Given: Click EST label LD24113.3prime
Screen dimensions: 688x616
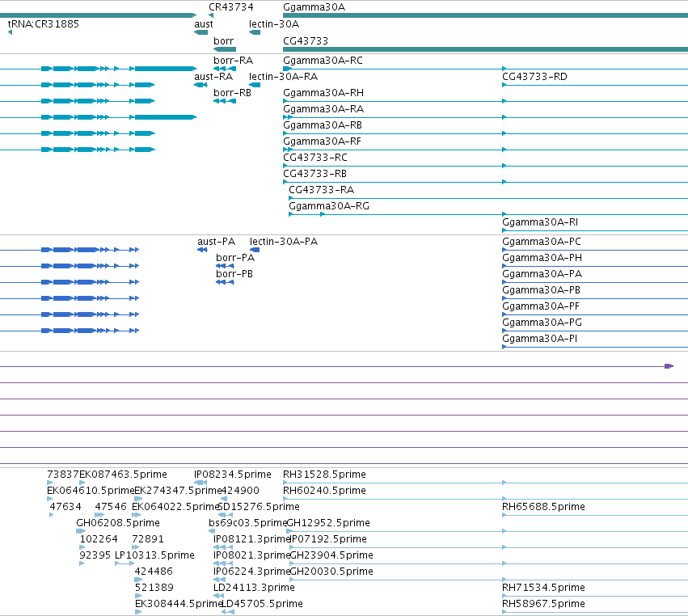Looking at the screenshot, I should [254, 588].
